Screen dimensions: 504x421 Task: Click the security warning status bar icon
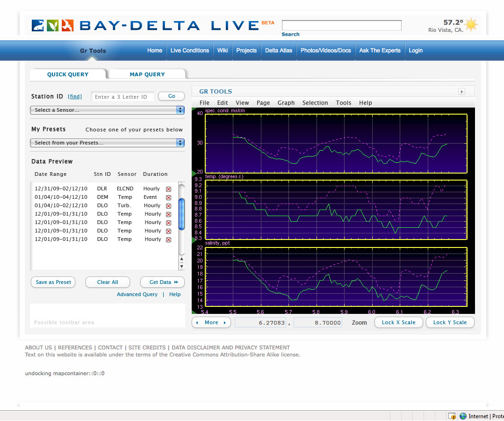click(452, 416)
